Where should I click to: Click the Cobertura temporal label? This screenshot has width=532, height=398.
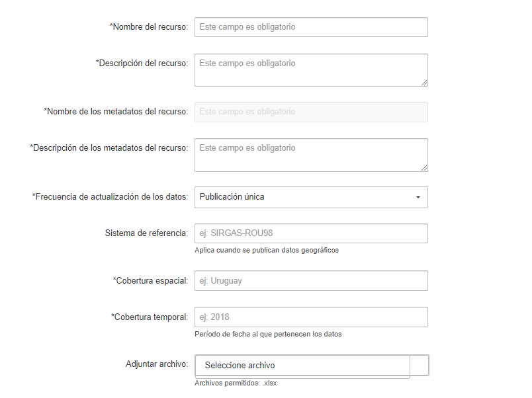coord(150,317)
